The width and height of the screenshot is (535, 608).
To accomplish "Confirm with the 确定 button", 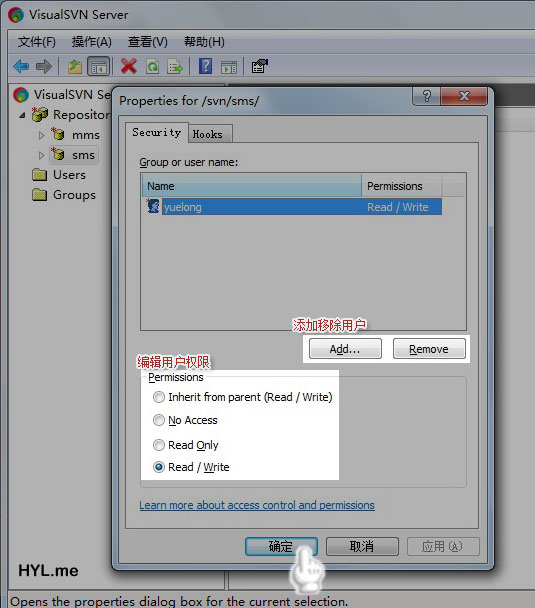I will 281,546.
